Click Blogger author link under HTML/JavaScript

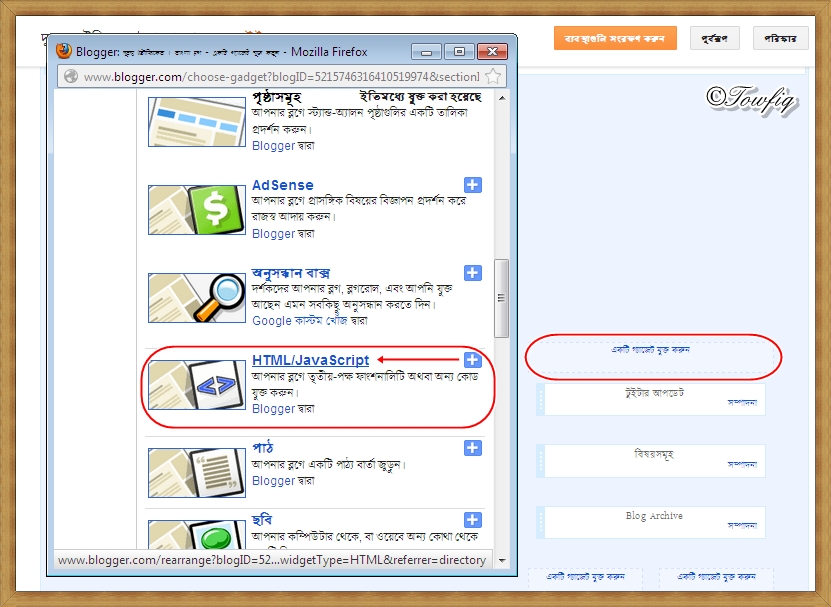coord(273,409)
